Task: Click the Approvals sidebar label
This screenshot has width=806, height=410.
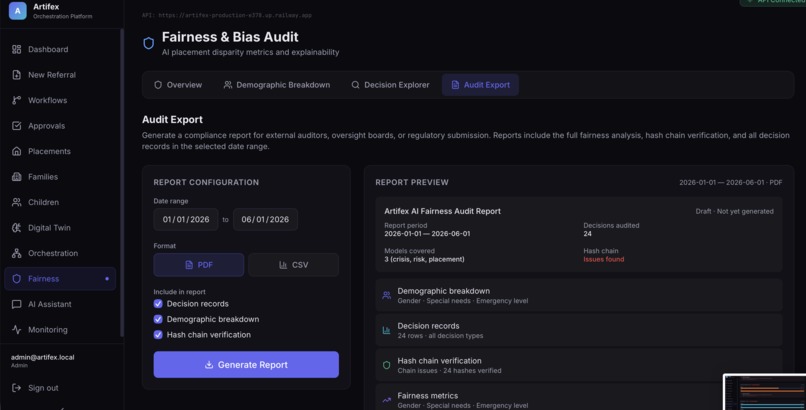Action: [46, 126]
